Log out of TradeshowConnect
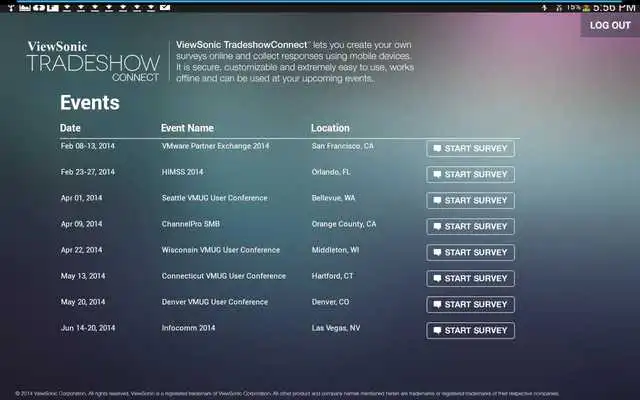 (x=610, y=25)
